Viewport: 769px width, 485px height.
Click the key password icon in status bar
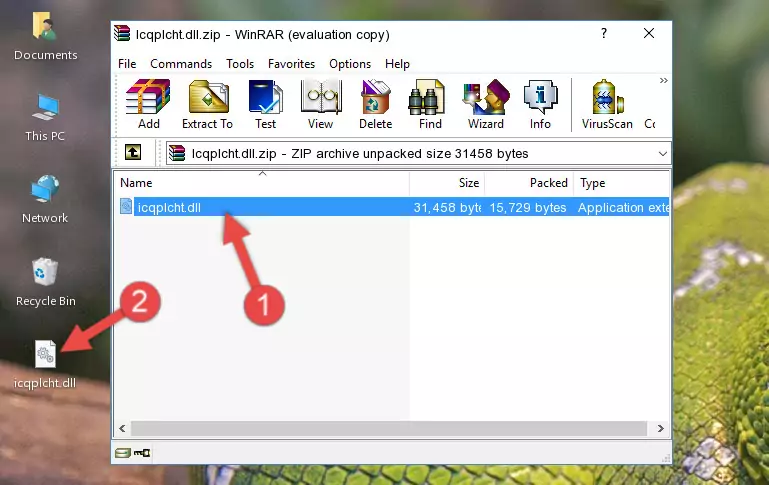[x=142, y=453]
